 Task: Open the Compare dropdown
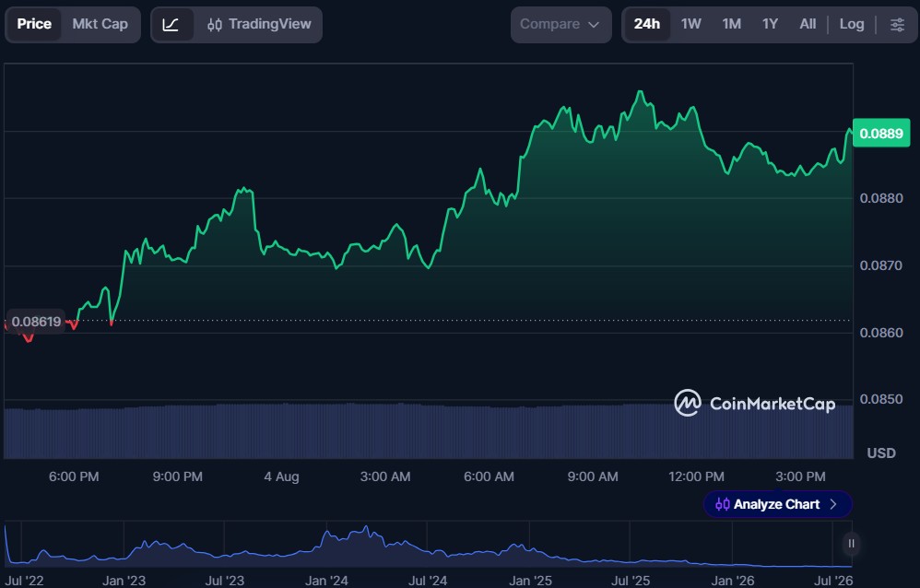click(560, 25)
